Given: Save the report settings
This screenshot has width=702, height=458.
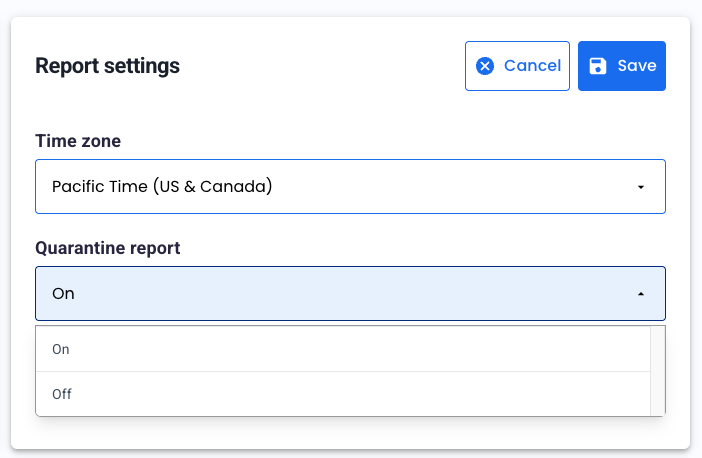Looking at the screenshot, I should click(621, 66).
